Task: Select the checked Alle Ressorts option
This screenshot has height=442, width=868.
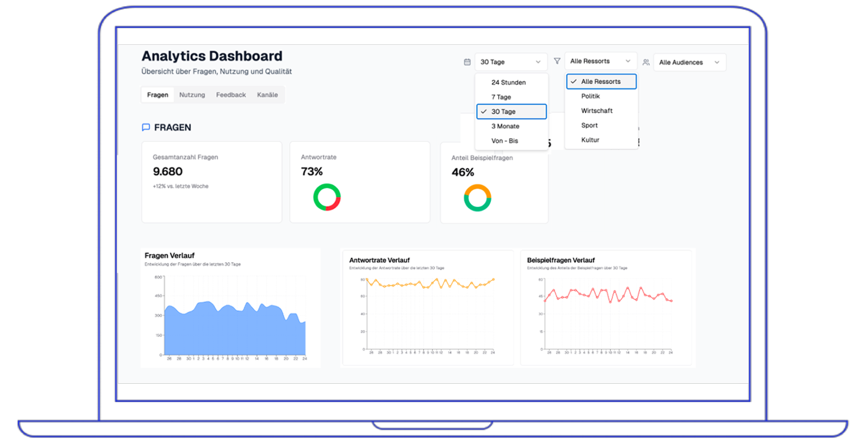Action: click(x=601, y=82)
